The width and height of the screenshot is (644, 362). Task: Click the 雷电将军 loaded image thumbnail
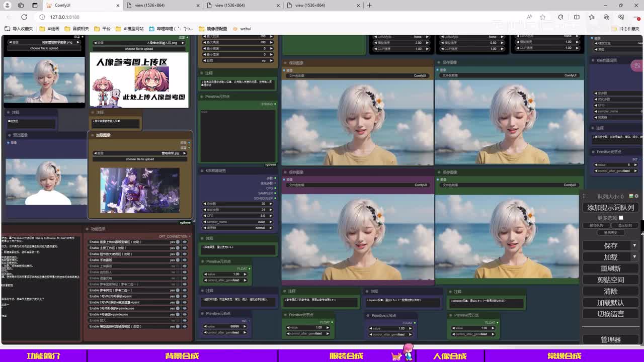[x=140, y=190]
